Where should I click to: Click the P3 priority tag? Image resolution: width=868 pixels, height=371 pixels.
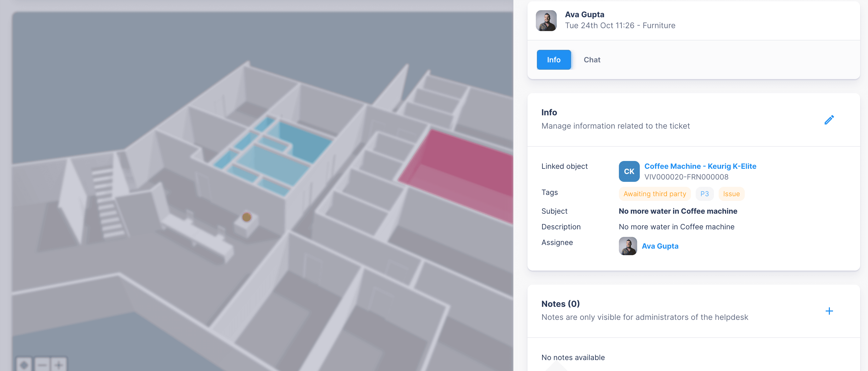(704, 194)
